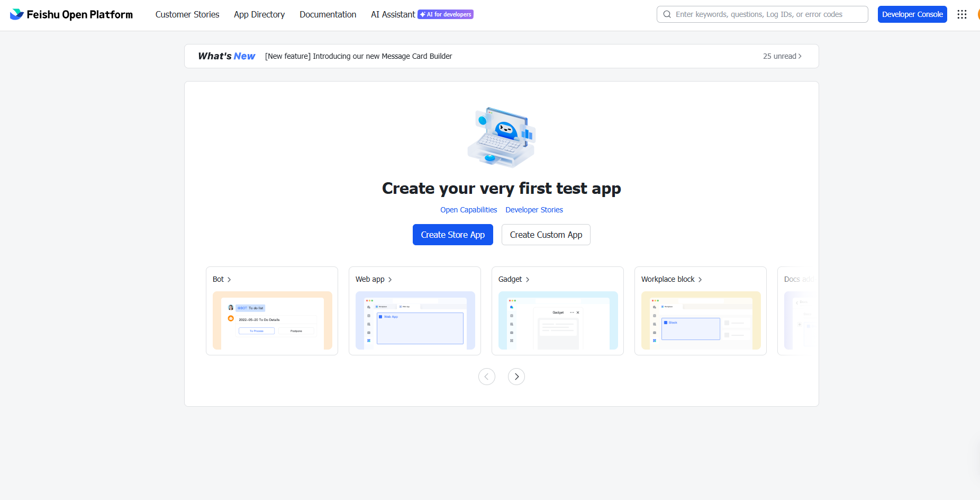Click the Create Store App button

[452, 235]
